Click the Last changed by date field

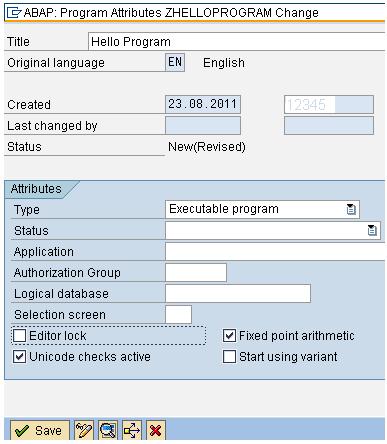pos(203,125)
